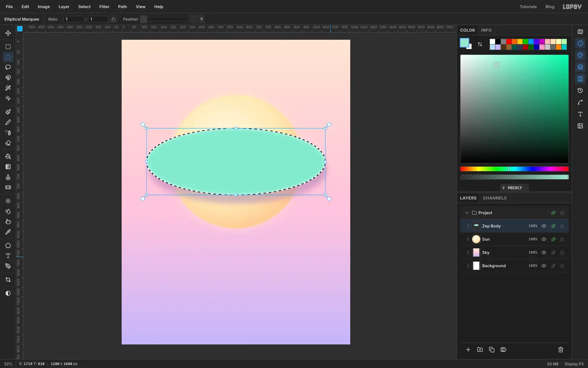Open the Blog link
The width and height of the screenshot is (588, 368).
point(550,7)
